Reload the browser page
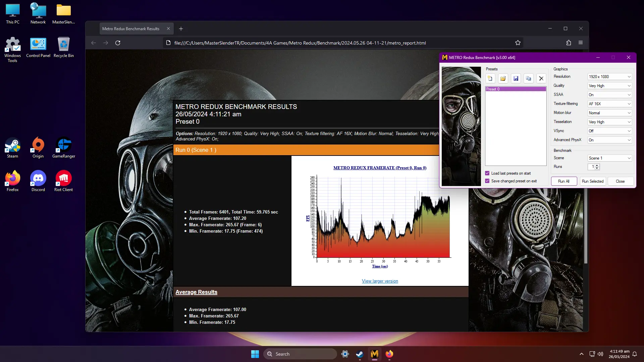 tap(118, 43)
